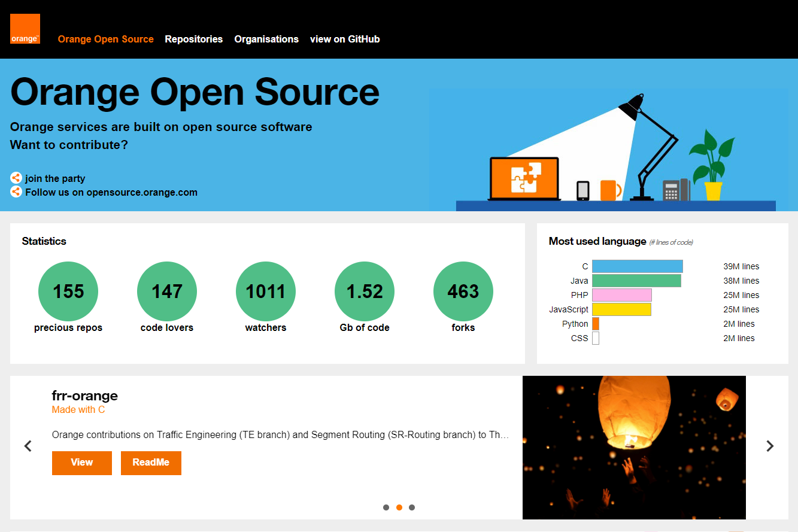Click the 'Most used language' heading
The height and width of the screenshot is (532, 798).
pos(597,241)
